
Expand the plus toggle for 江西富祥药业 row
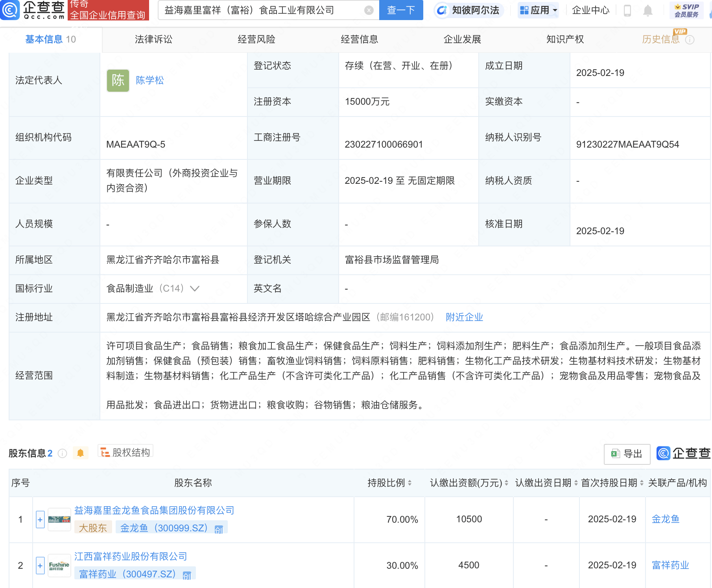point(40,566)
